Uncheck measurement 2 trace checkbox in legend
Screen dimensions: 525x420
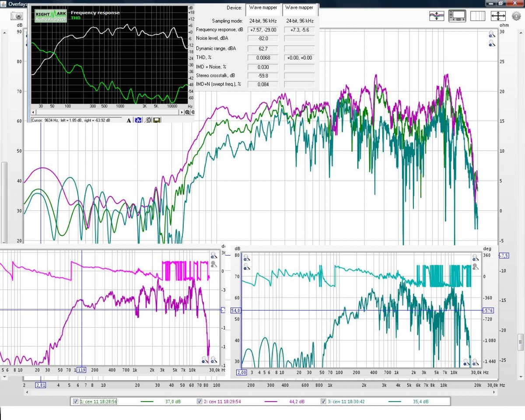[x=199, y=401]
